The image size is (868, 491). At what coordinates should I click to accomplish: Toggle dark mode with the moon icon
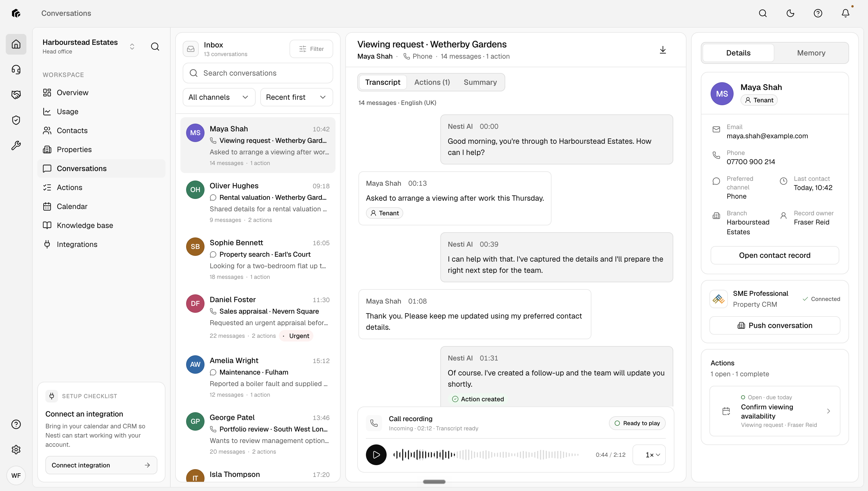coord(790,13)
